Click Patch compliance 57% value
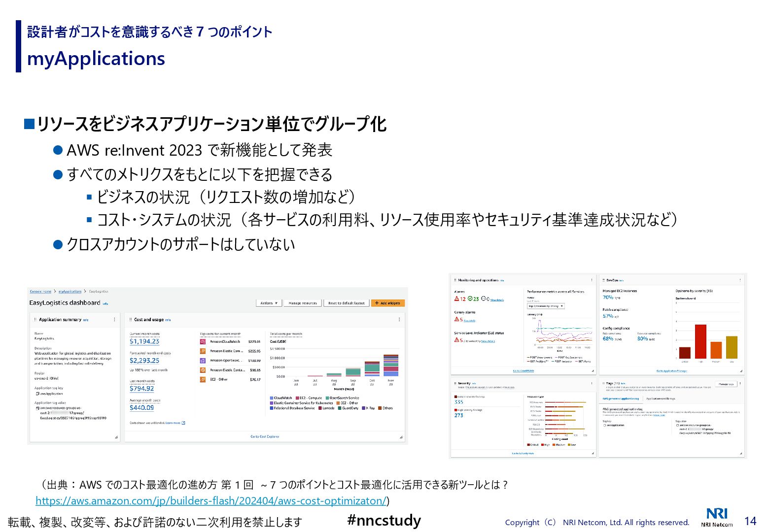The width and height of the screenshot is (769, 532). [x=608, y=316]
